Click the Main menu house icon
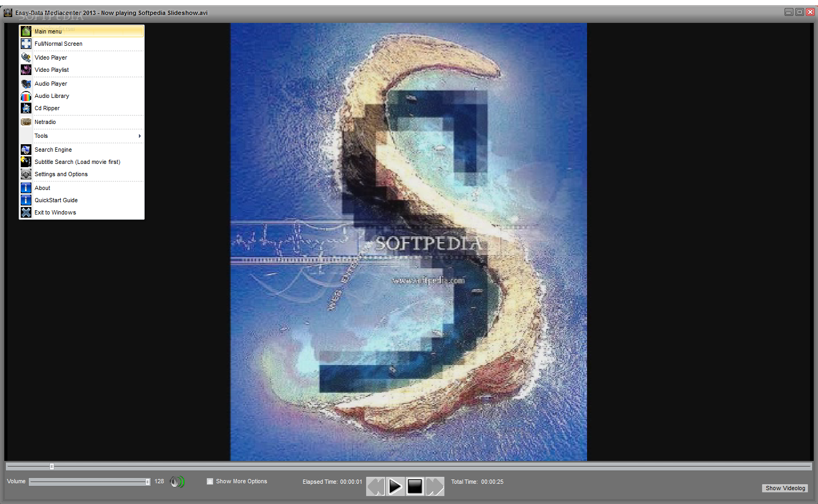This screenshot has height=504, width=818. [26, 31]
